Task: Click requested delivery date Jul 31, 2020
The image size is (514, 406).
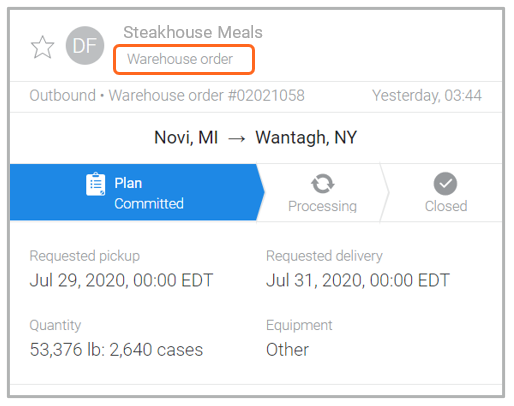Action: 358,280
